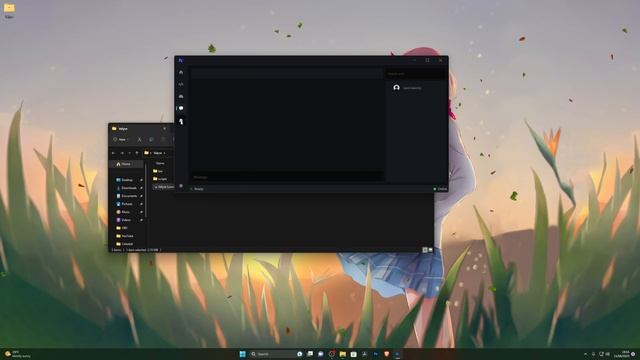
Task: Click the Copy icon in File Explorer
Action: (x=151, y=140)
